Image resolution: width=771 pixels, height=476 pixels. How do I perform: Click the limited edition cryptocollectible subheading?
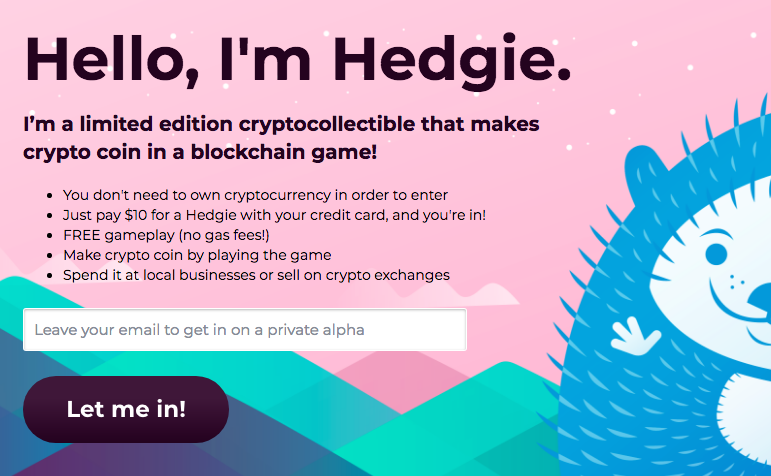click(281, 138)
